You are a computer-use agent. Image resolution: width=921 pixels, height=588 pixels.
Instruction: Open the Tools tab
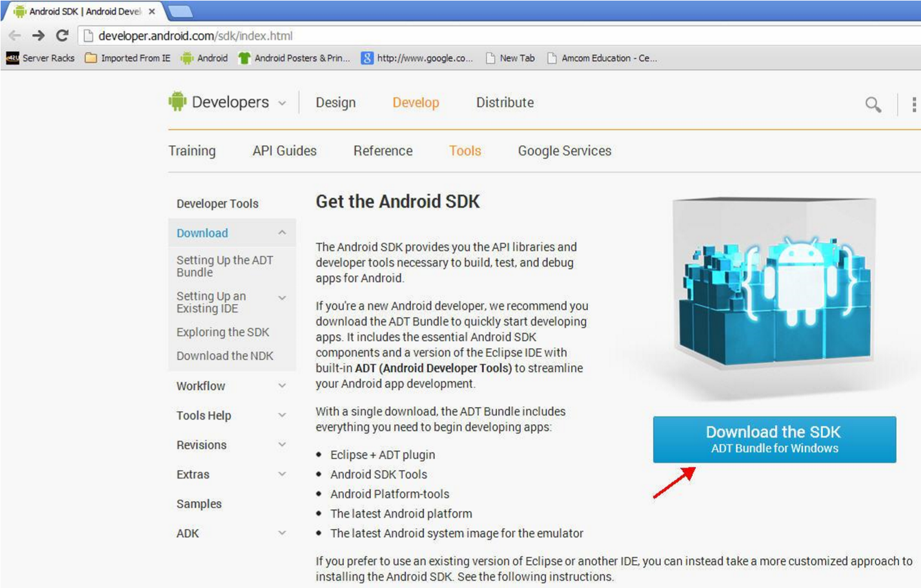[465, 151]
